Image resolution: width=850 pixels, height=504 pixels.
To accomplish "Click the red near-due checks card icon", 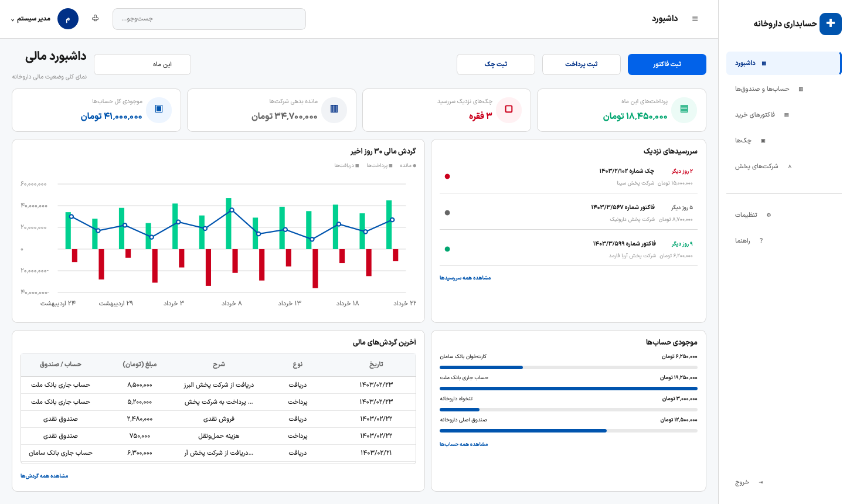I will (x=509, y=110).
